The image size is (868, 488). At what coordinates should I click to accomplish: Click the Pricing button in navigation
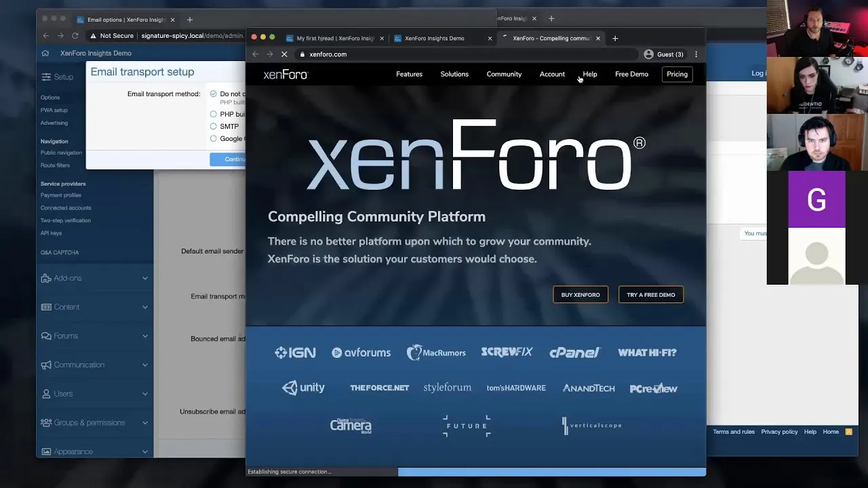pos(677,75)
